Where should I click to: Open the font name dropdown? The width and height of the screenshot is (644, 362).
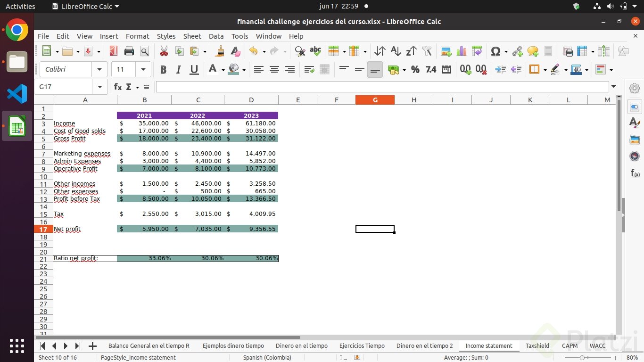pyautogui.click(x=99, y=69)
